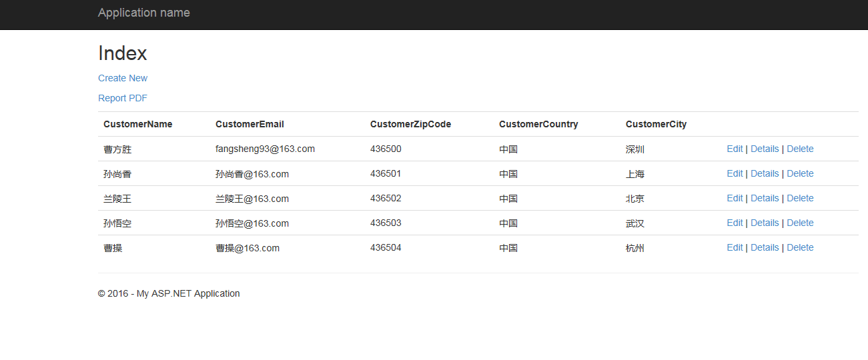Viewport: 868px width, 360px height.
Task: Select the fangsheng93@163.com email cell
Action: [265, 149]
